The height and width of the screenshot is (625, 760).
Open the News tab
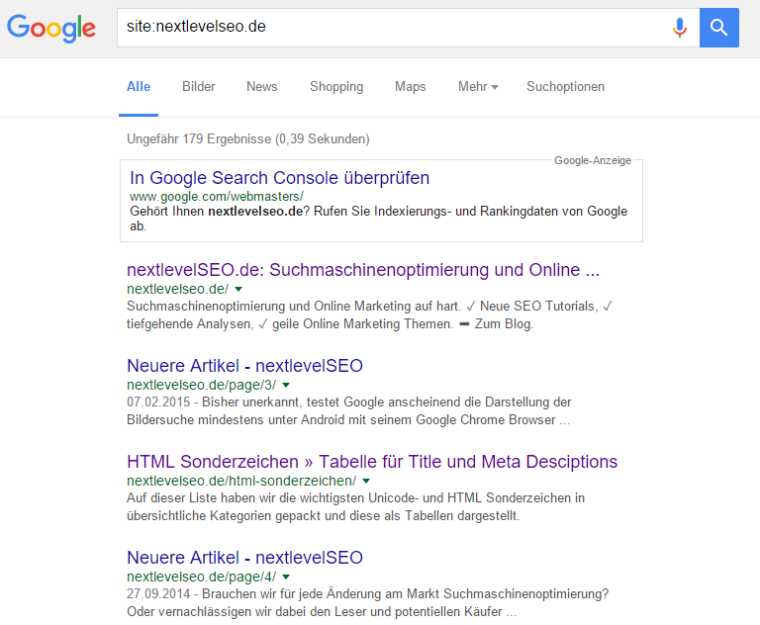click(x=262, y=87)
